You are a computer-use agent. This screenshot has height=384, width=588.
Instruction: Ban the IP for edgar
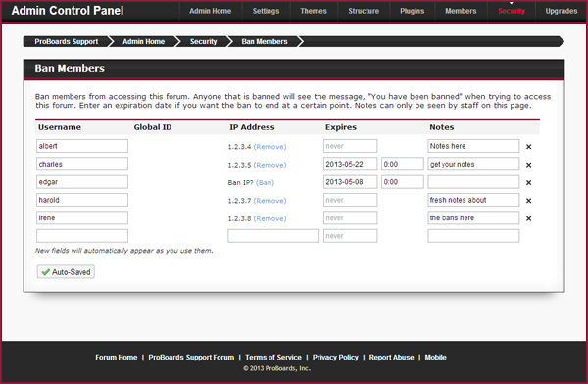coord(265,182)
